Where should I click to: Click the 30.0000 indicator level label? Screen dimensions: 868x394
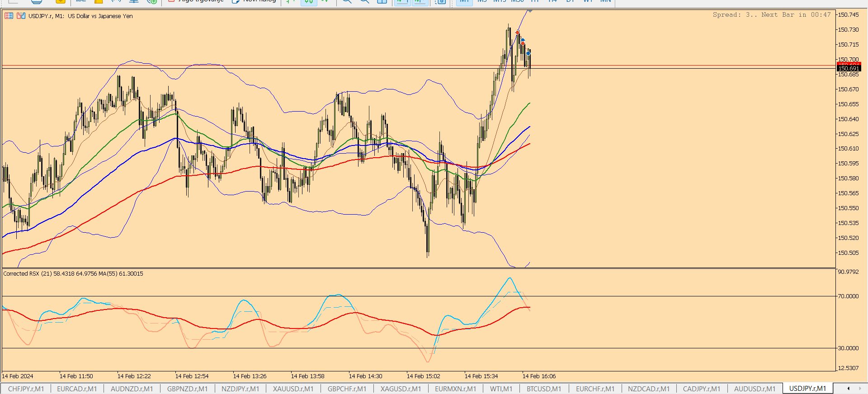click(x=848, y=348)
